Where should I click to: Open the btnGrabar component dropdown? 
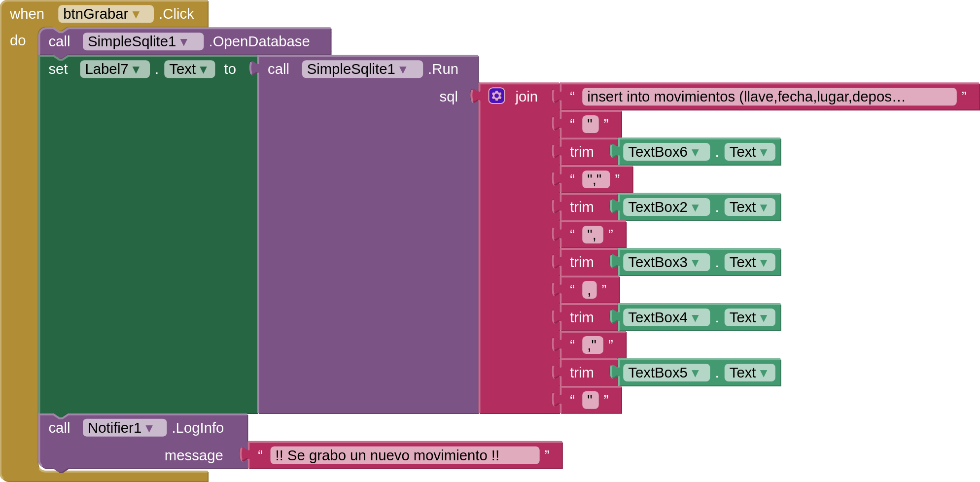(136, 15)
